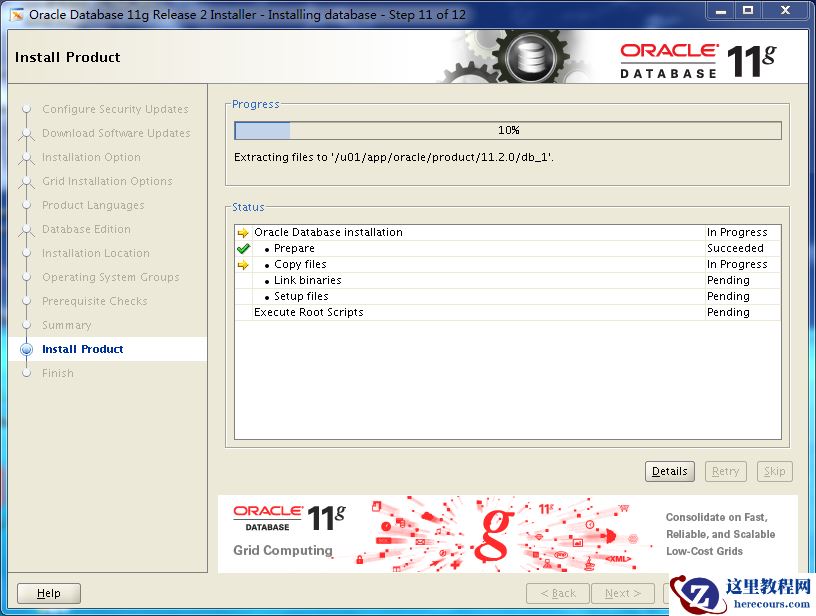The height and width of the screenshot is (616, 816).
Task: Select Configure Security Updates step
Action: (115, 109)
